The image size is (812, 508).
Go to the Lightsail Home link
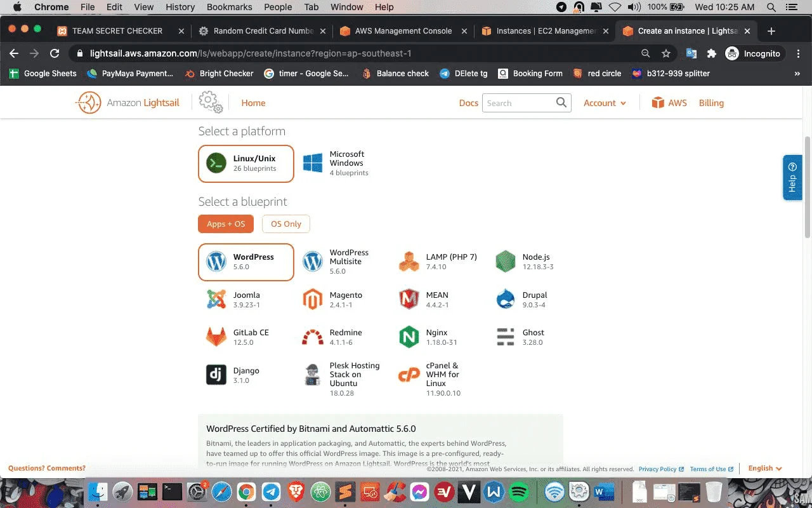coord(253,103)
